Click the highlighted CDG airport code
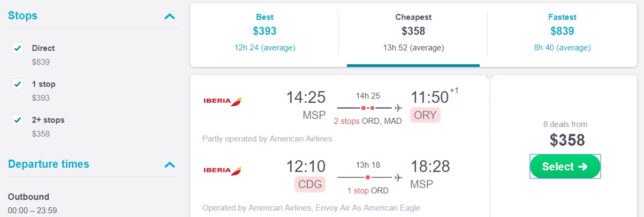 point(310,185)
